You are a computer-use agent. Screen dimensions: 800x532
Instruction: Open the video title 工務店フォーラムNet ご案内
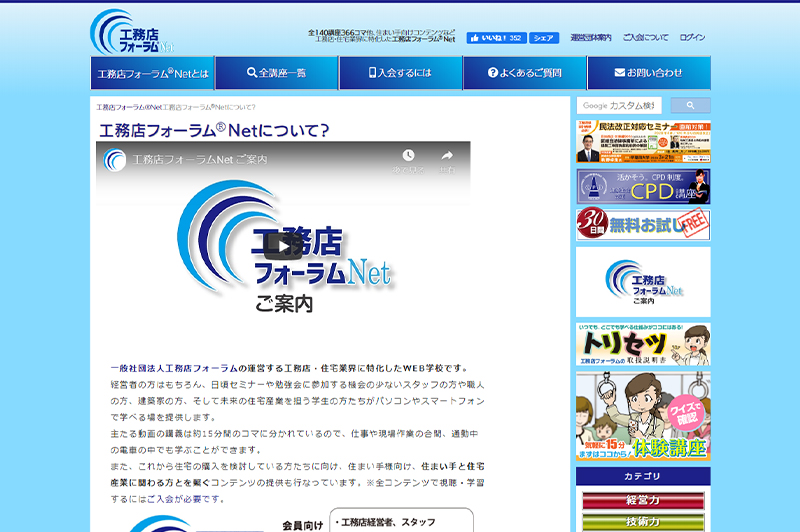pyautogui.click(x=199, y=160)
